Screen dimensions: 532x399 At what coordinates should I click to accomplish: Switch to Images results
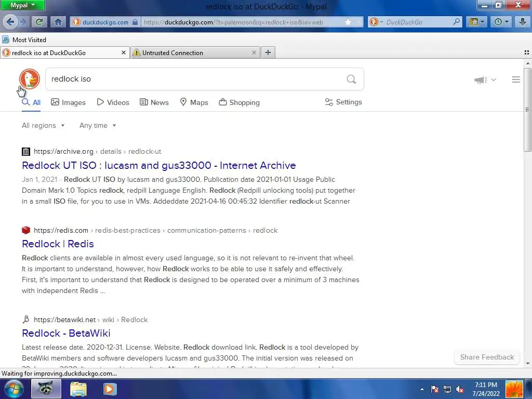point(68,102)
